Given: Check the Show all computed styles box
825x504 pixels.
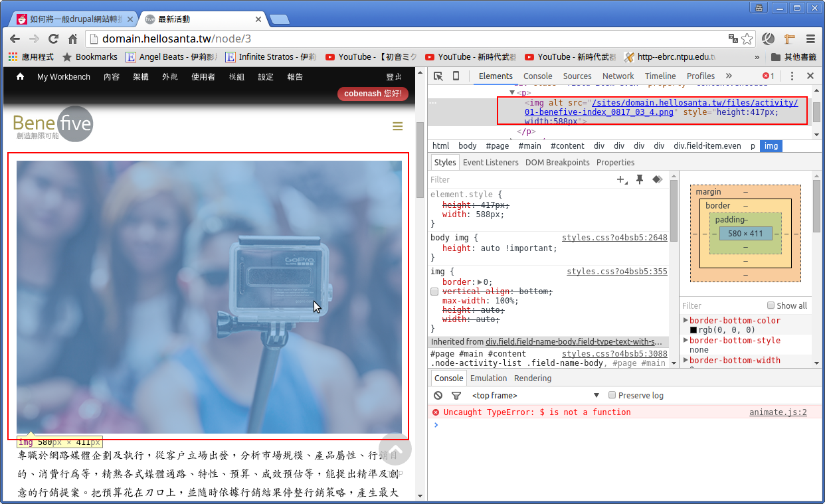Looking at the screenshot, I should point(771,305).
